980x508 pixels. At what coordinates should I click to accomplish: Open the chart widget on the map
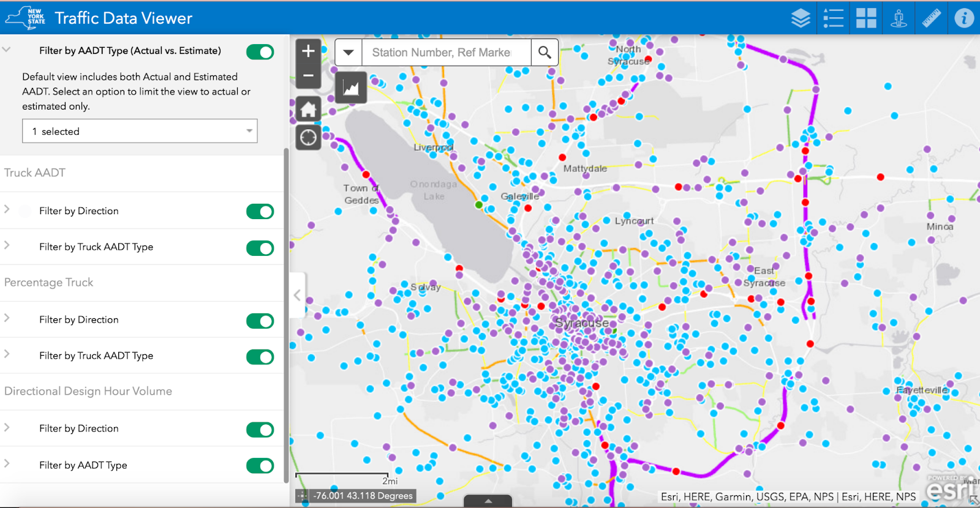tap(351, 88)
